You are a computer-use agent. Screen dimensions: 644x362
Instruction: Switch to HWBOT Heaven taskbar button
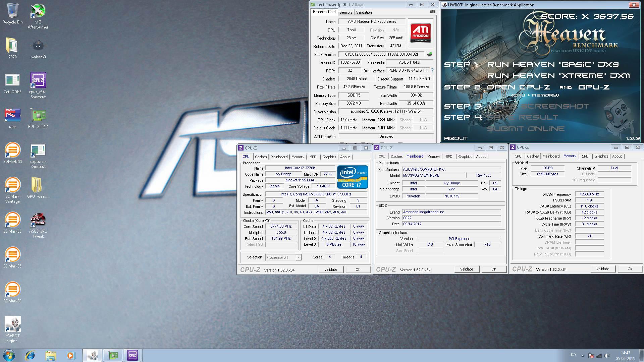[92, 355]
